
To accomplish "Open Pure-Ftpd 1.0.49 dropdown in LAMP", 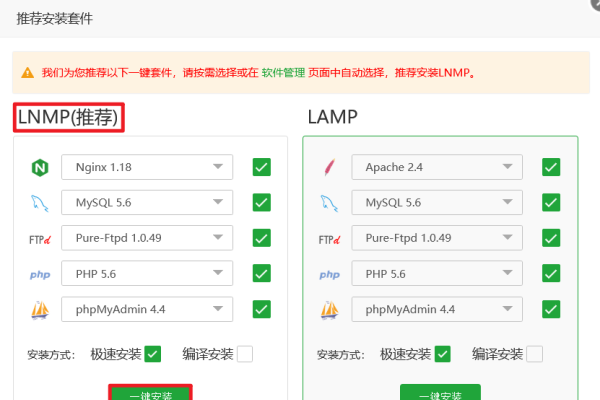I will 437,238.
